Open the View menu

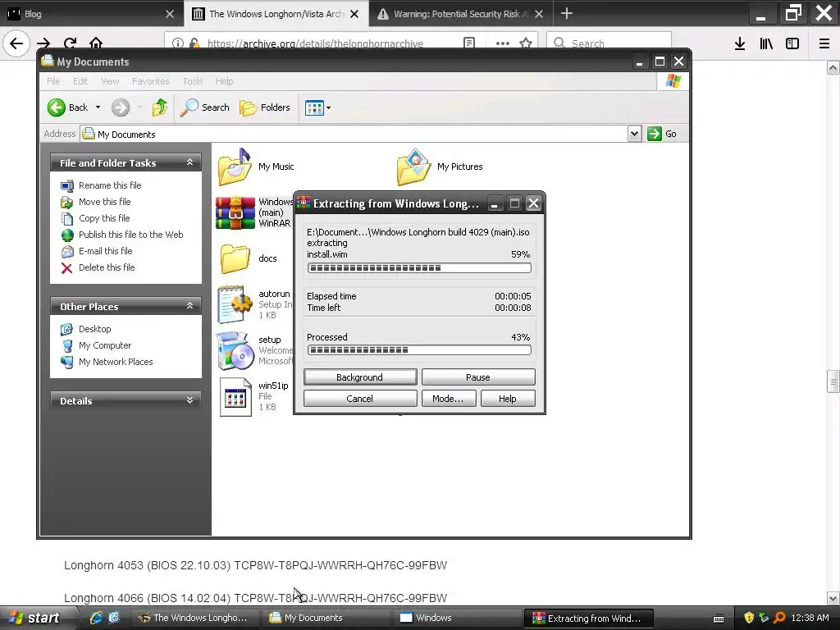click(110, 81)
